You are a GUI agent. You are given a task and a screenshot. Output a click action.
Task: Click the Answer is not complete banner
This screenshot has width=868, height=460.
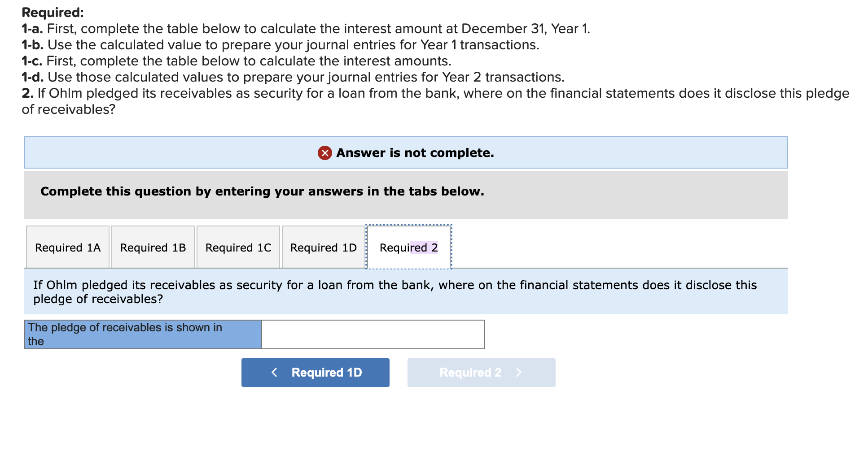405,152
